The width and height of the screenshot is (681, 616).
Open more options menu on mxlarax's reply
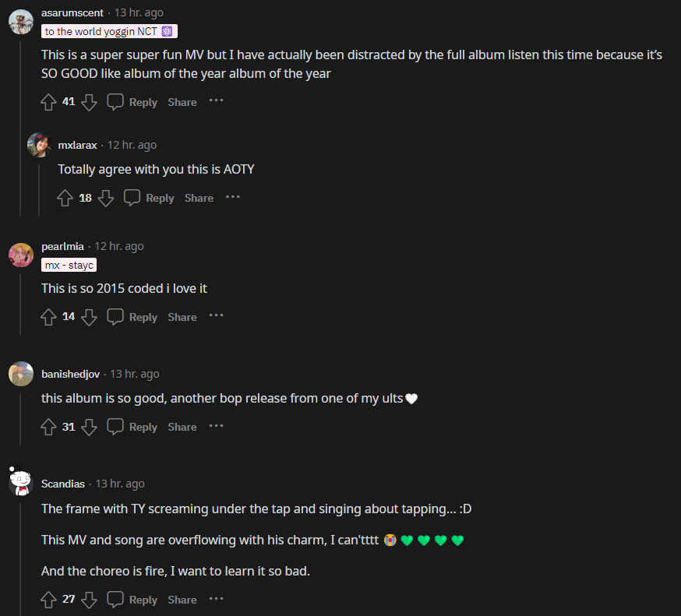[x=233, y=198]
